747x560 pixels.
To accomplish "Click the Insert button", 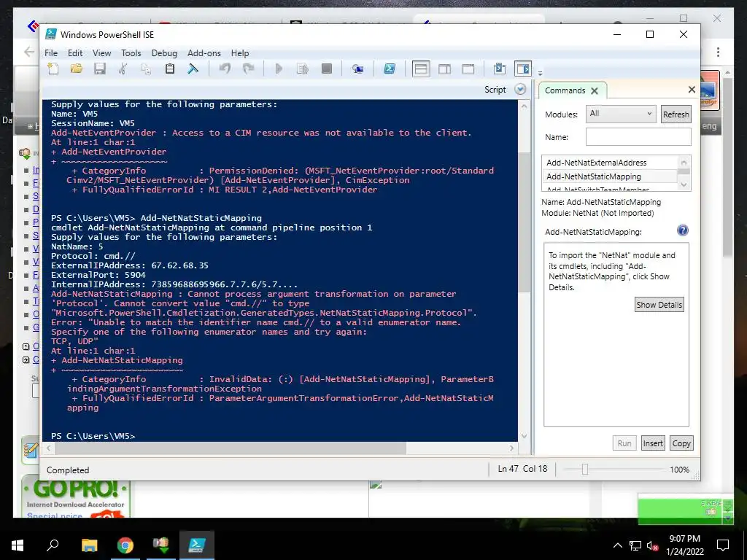I will pos(653,443).
